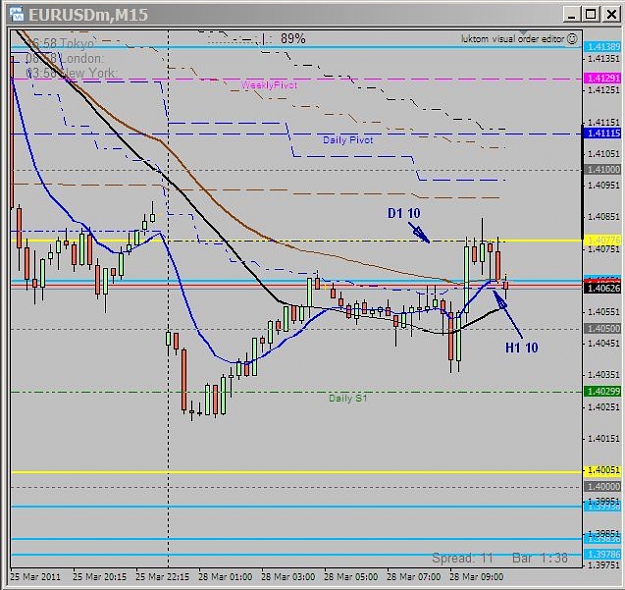Screen dimensions: 625x590
Task: Click the WeeklyPivot line label
Action: coord(269,85)
